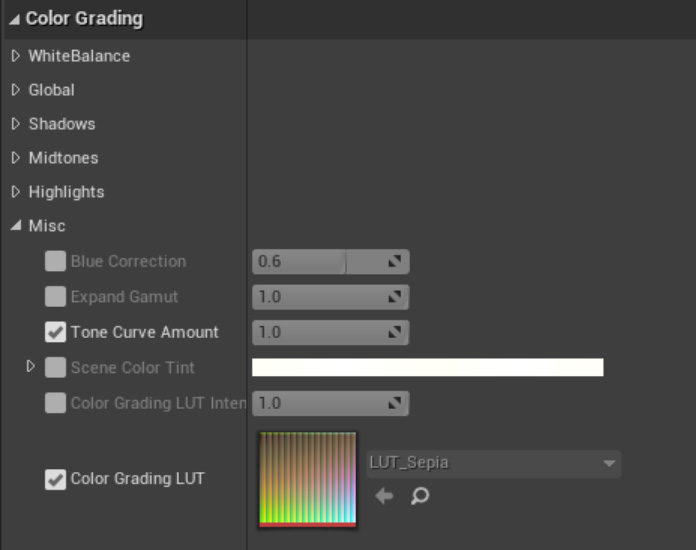The width and height of the screenshot is (696, 550).
Task: Collapse the Color Grading category header
Action: [14, 19]
